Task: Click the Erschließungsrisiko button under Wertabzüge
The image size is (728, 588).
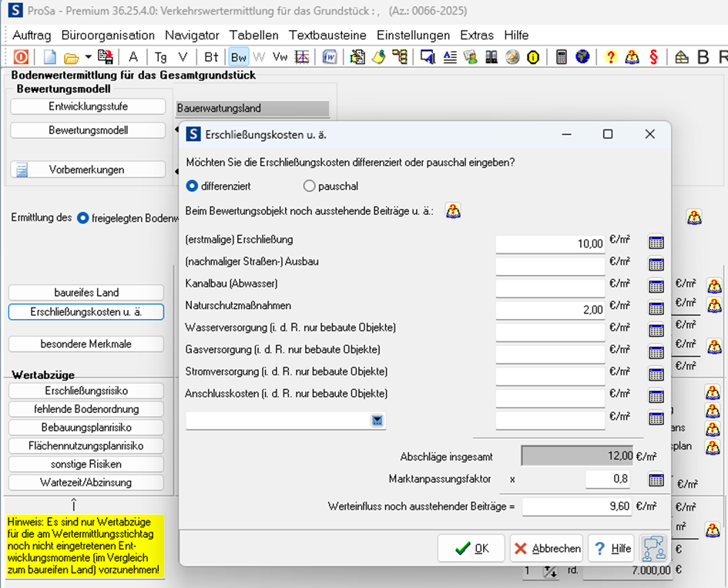Action: tap(86, 391)
